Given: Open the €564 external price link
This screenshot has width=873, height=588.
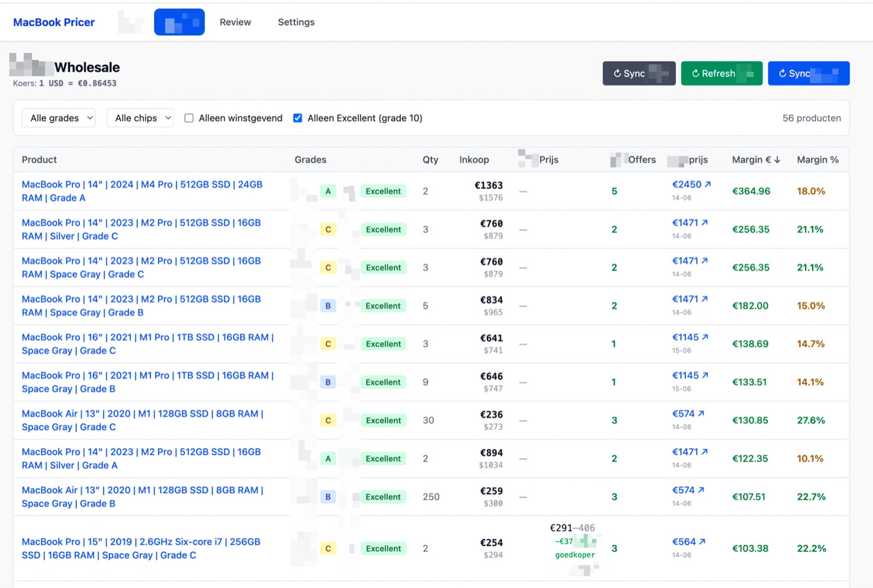Looking at the screenshot, I should click(x=689, y=542).
